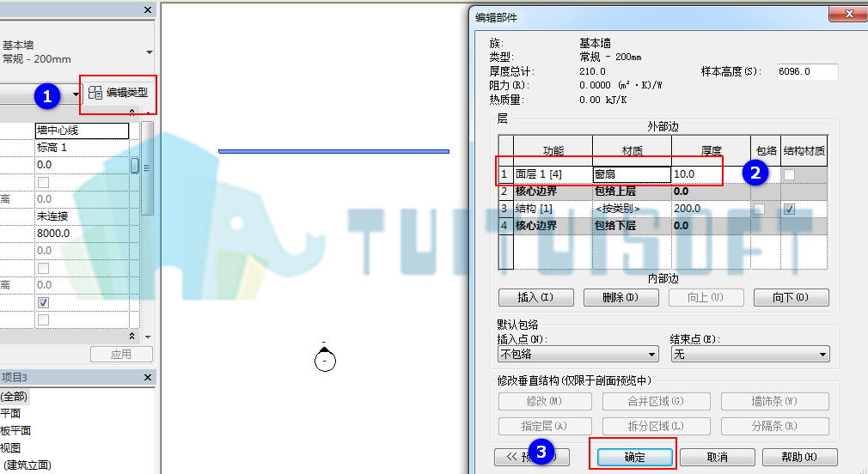The height and width of the screenshot is (474, 868).
Task: Click the Split Region (拆分区域) button
Action: tap(656, 426)
